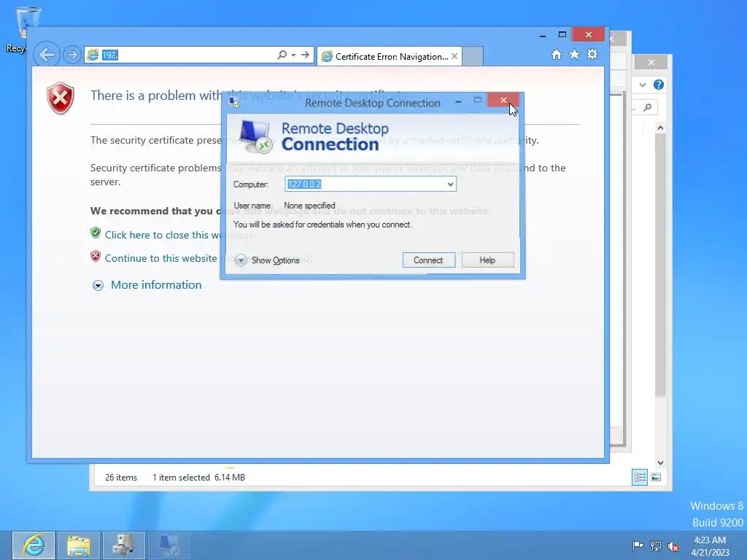Image resolution: width=747 pixels, height=560 pixels.
Task: Click the Remote Desktop title bar icon
Action: click(x=234, y=102)
